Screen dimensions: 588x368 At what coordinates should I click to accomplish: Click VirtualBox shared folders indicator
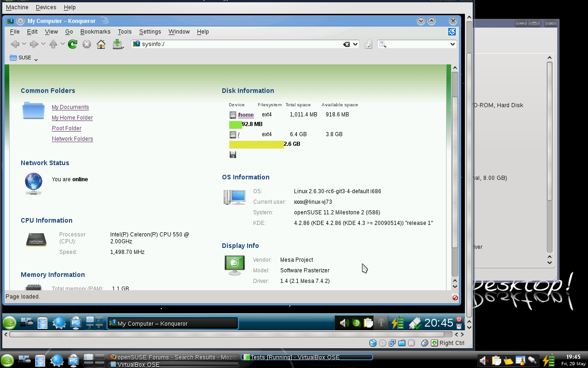tap(402, 343)
